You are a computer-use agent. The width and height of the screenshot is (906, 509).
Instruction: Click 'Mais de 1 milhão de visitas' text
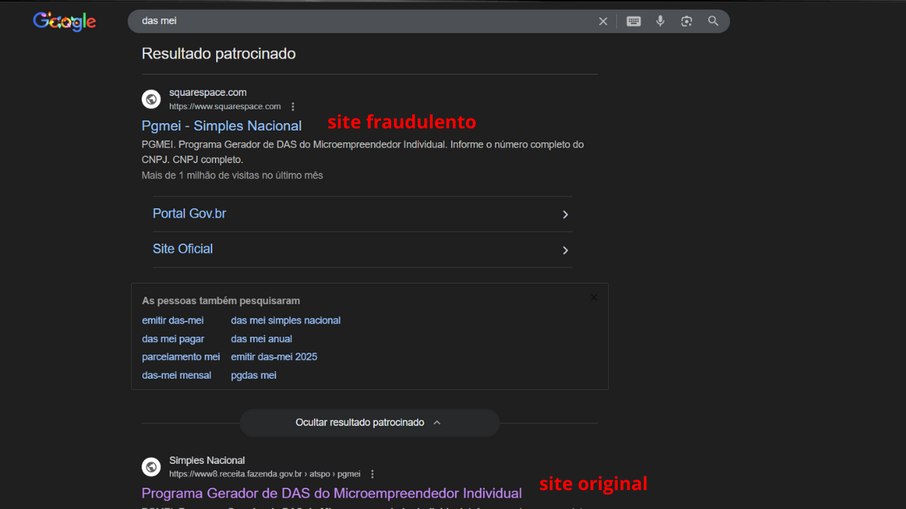click(232, 175)
